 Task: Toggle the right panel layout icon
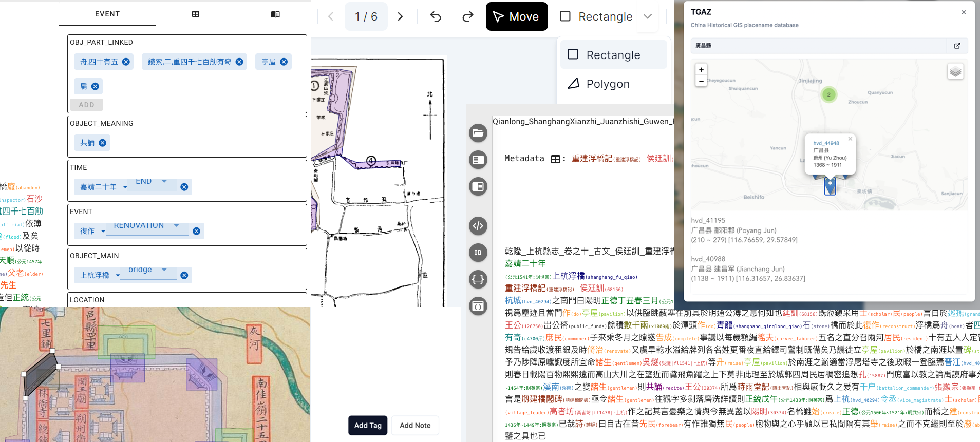click(478, 186)
